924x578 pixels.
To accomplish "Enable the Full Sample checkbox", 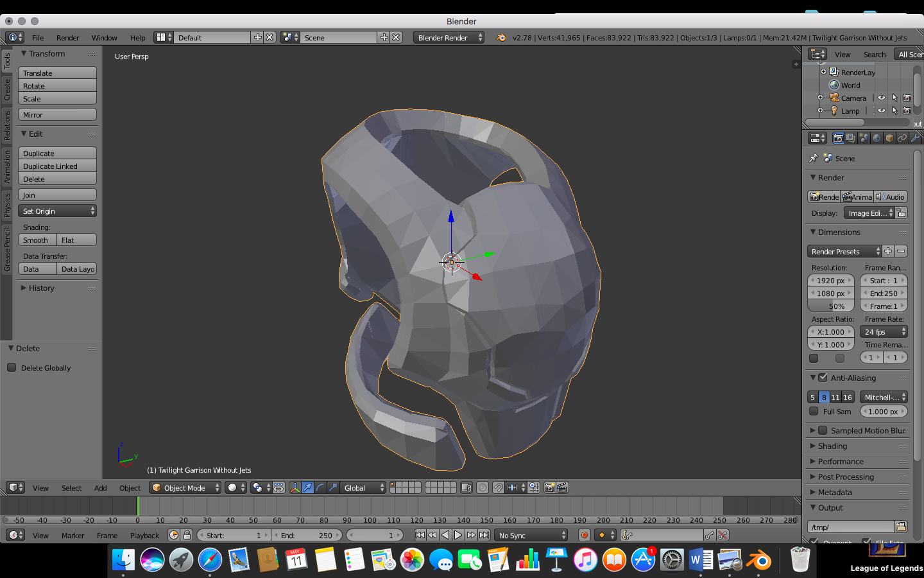I will tap(814, 411).
